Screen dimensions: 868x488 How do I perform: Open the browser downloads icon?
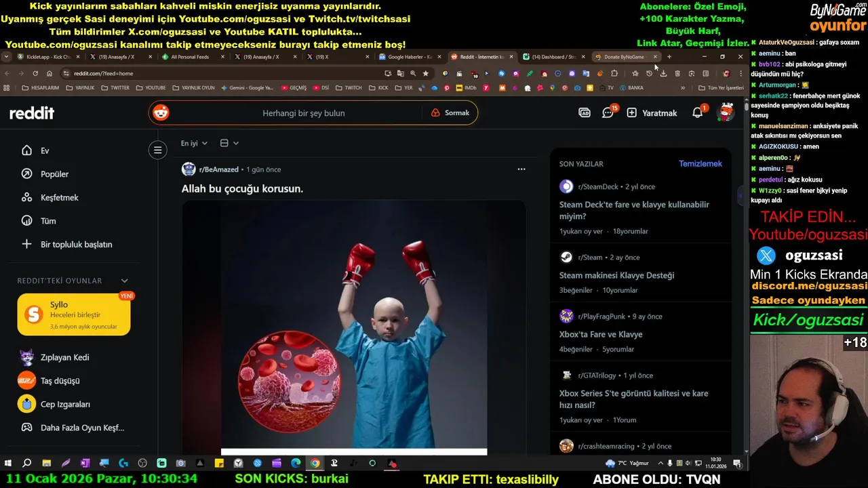[x=663, y=73]
